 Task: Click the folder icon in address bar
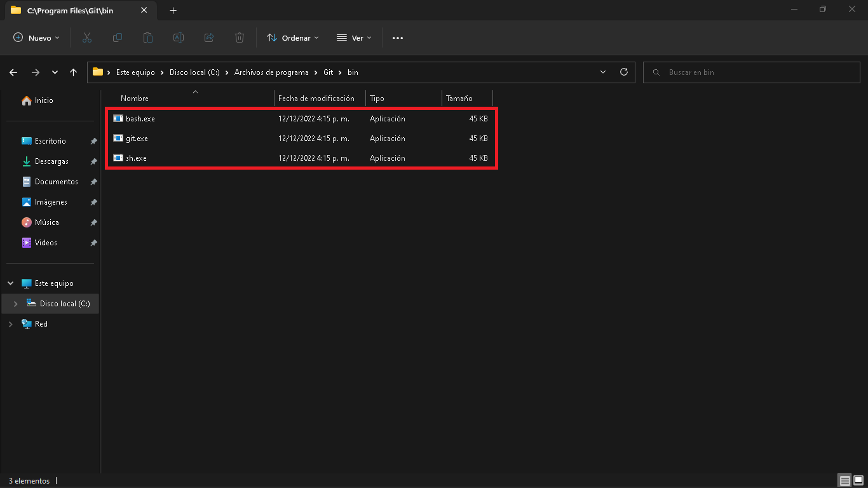tap(98, 72)
